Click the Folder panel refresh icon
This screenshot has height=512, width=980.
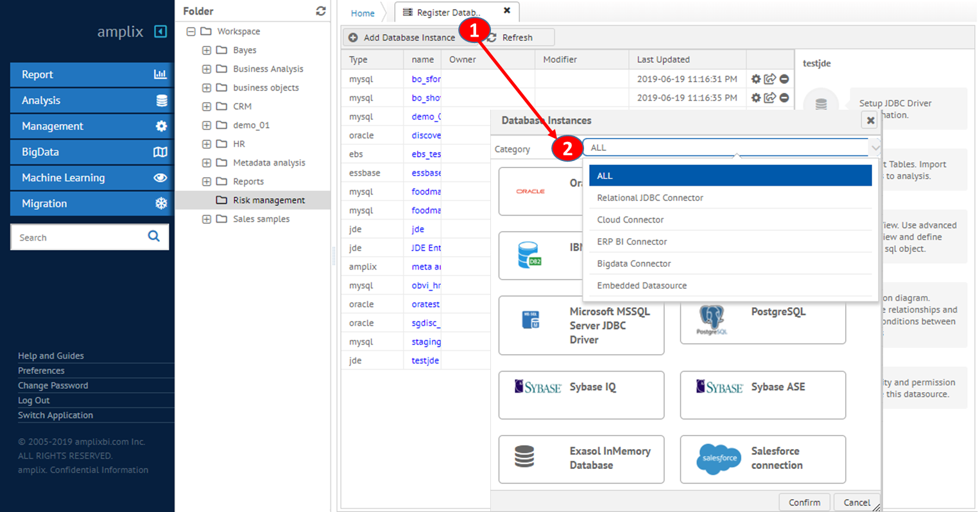point(321,11)
